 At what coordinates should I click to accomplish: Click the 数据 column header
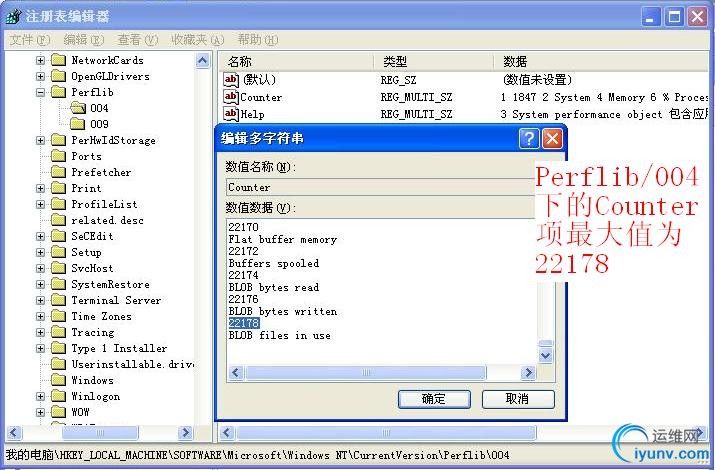602,62
